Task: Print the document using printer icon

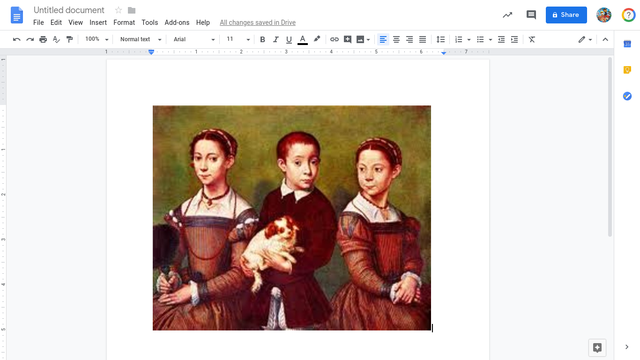Action: [x=43, y=40]
